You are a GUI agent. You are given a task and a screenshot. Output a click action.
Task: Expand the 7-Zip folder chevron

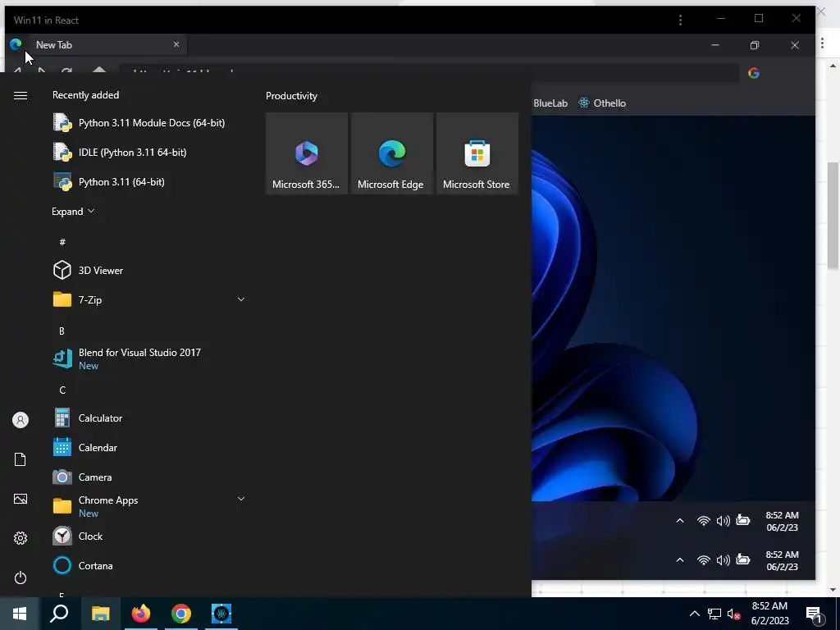click(x=241, y=299)
